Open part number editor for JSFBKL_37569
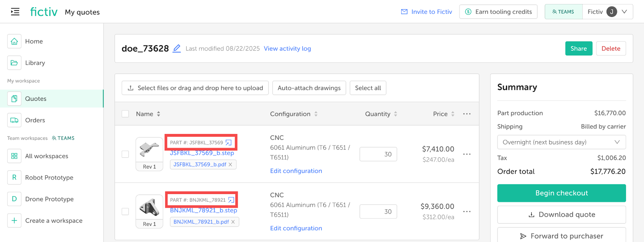The image size is (644, 242). pyautogui.click(x=229, y=142)
